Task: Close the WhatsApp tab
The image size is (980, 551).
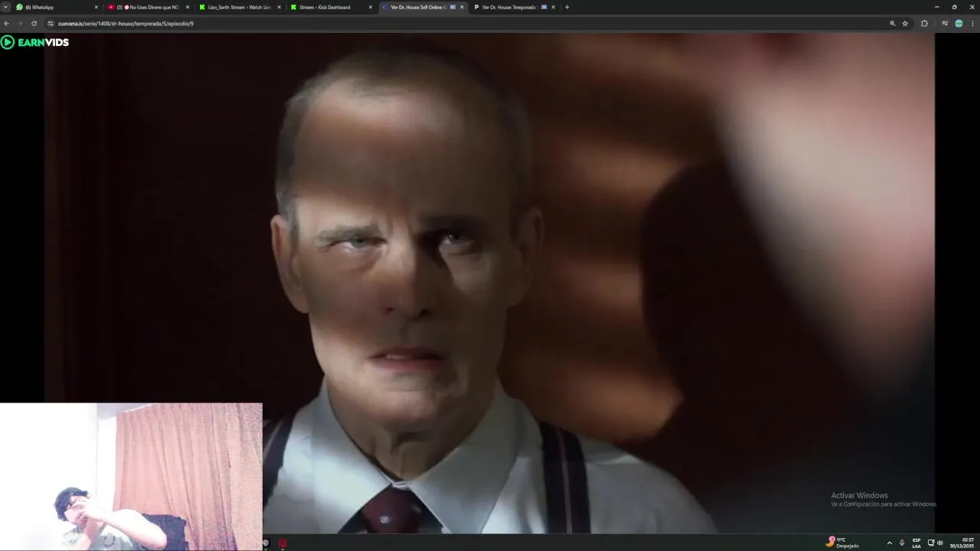Action: 96,7
